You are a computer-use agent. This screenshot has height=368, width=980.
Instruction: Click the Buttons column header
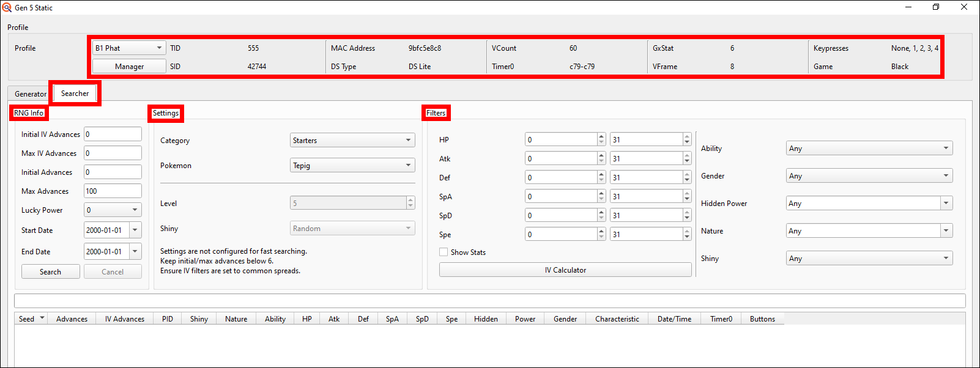[762, 318]
